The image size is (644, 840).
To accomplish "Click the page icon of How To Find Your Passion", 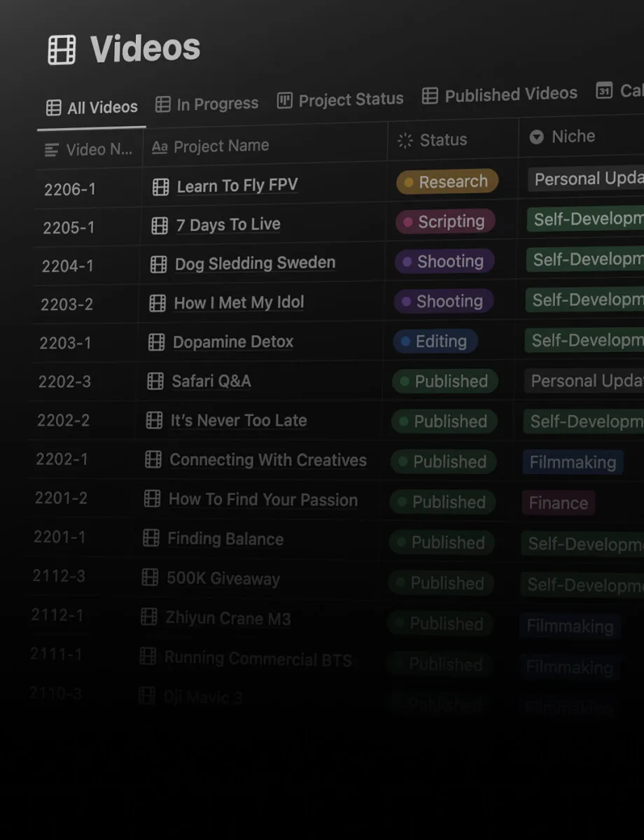I will pyautogui.click(x=152, y=499).
